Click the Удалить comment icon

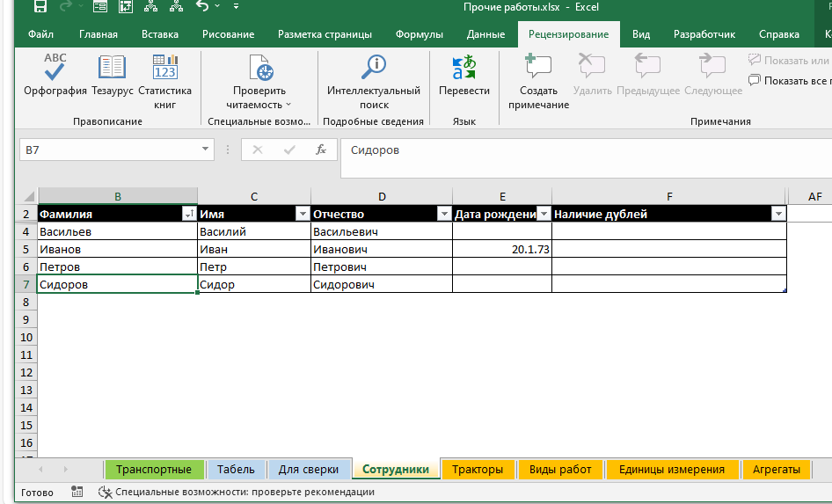(592, 66)
